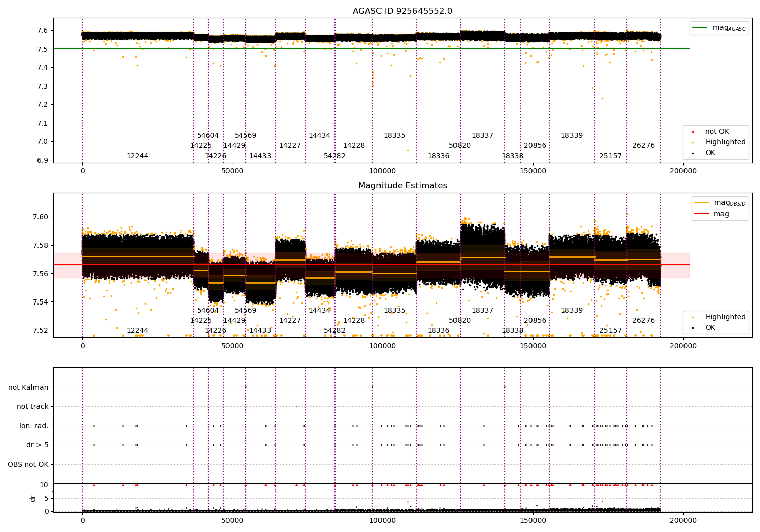Click OBSID label 18335 in the top plot
760x532 pixels.
(x=394, y=136)
